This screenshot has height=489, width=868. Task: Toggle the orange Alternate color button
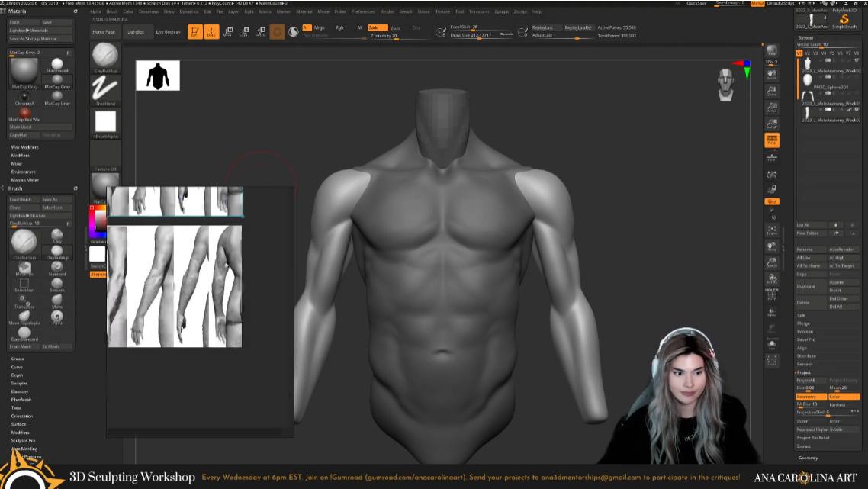98,275
